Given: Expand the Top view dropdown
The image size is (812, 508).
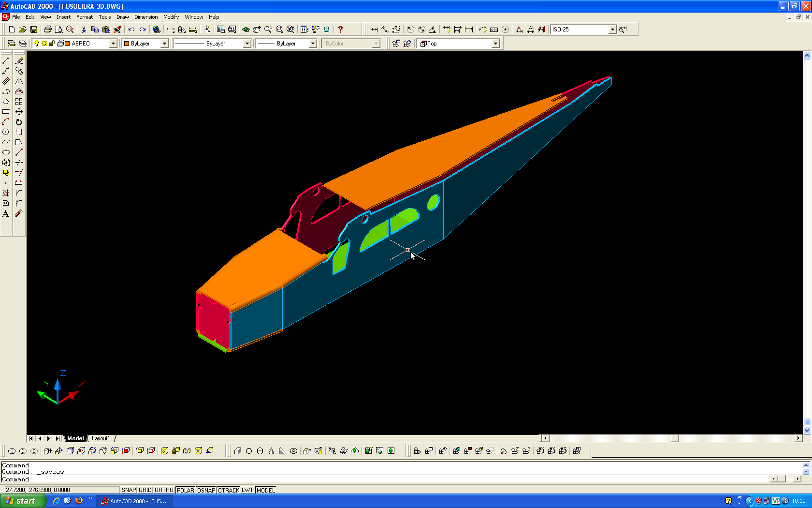Looking at the screenshot, I should 495,44.
